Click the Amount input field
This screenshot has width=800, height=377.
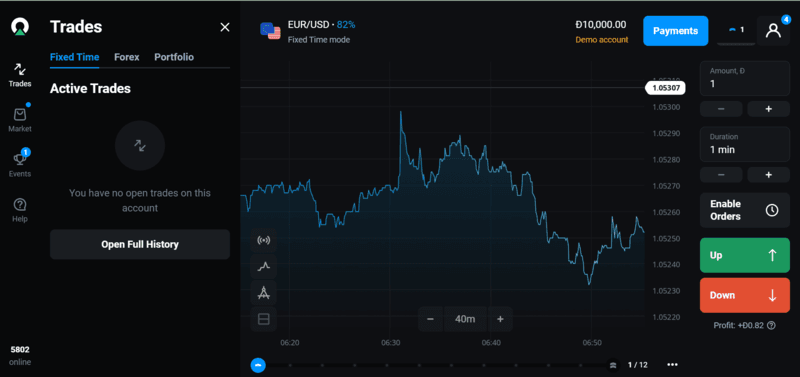click(x=745, y=78)
